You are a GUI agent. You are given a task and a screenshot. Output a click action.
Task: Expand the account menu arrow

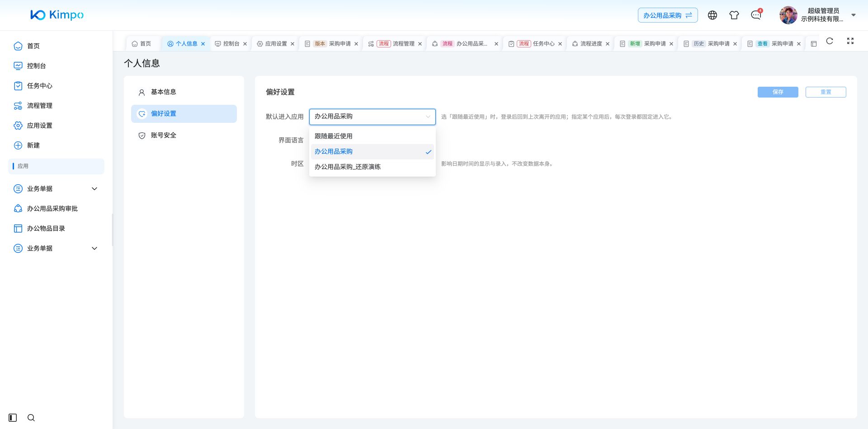click(854, 15)
